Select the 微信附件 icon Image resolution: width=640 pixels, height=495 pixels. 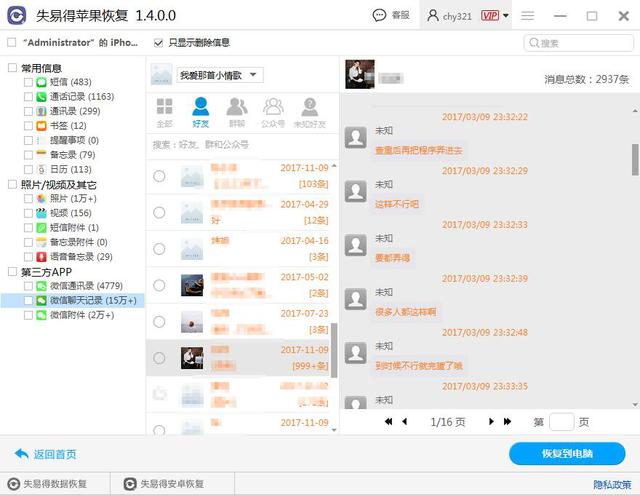tap(41, 315)
